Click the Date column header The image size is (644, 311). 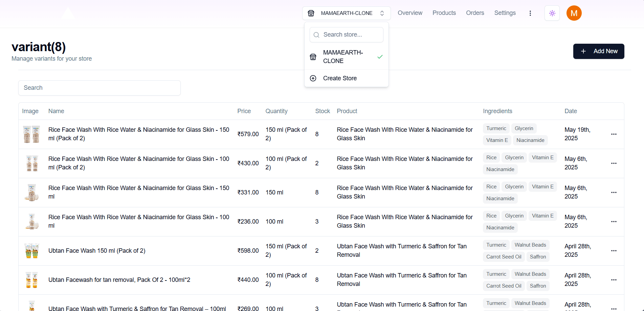pos(571,111)
